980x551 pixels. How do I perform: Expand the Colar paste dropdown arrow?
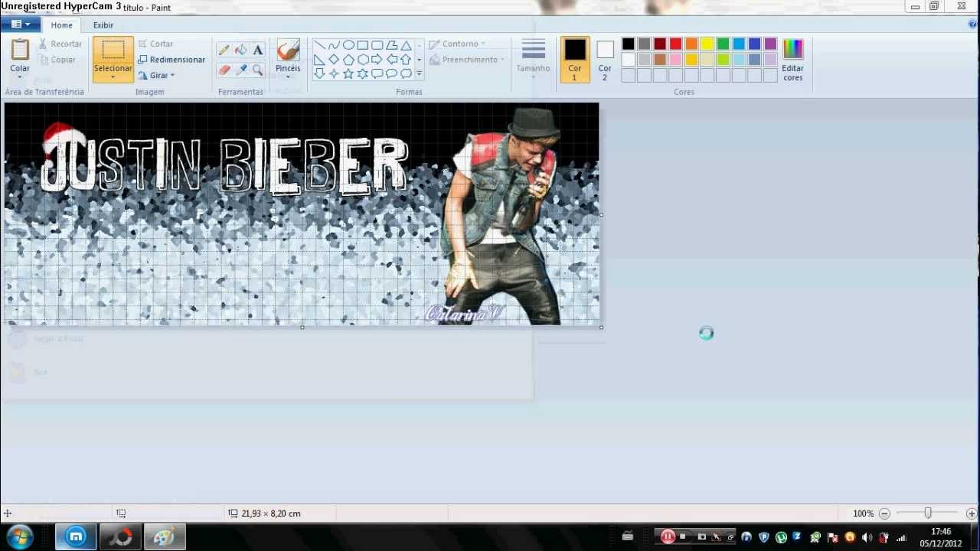click(20, 77)
